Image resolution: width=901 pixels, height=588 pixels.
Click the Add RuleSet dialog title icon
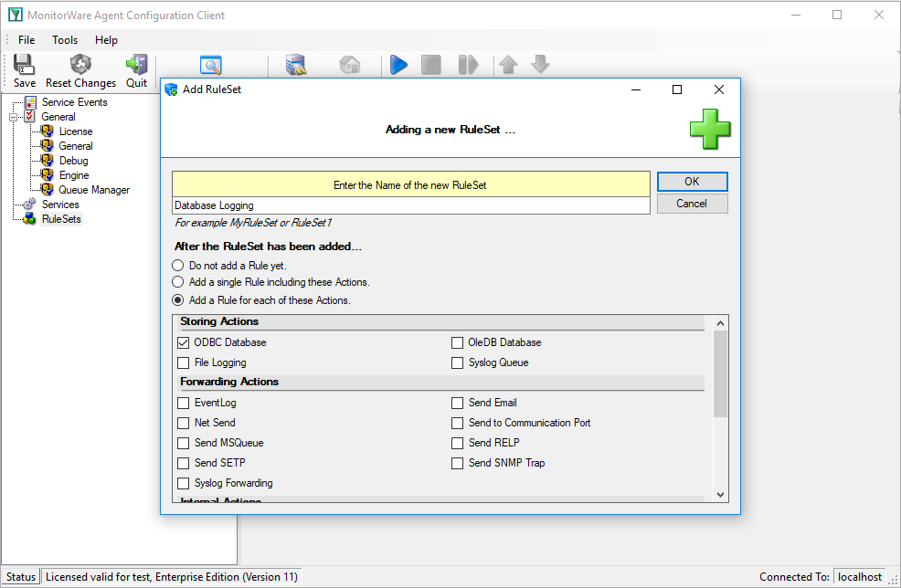(171, 89)
